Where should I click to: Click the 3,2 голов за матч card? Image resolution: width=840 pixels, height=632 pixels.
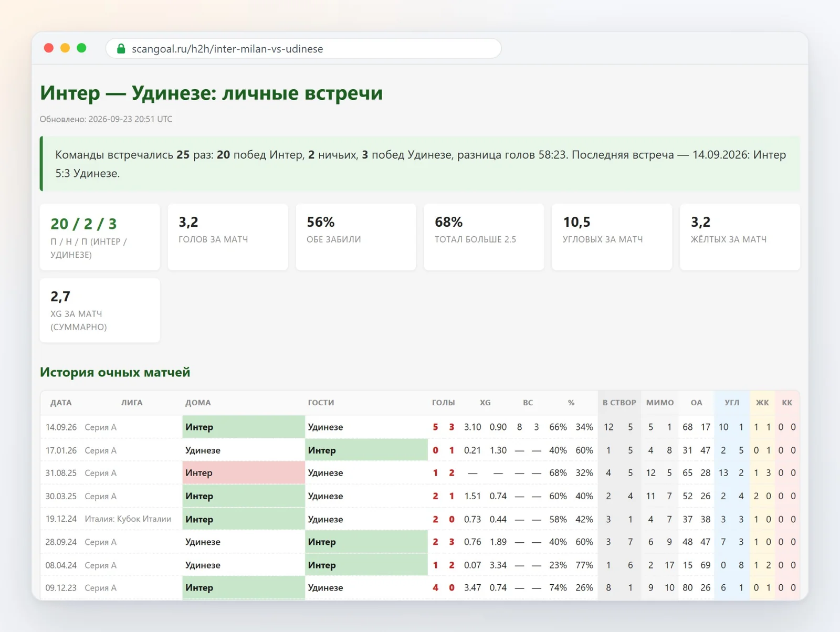point(228,237)
